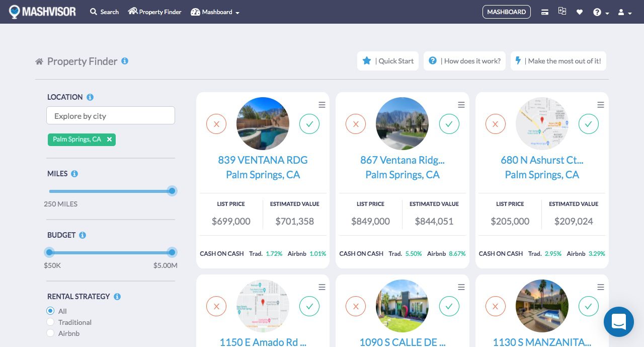Click the billing card icon in navbar
The width and height of the screenshot is (644, 347).
click(545, 12)
